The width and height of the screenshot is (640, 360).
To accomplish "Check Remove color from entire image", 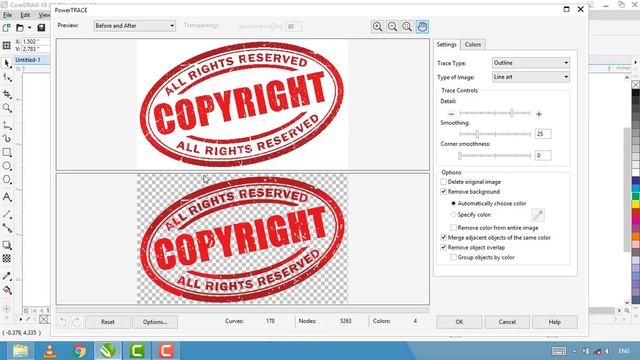I will coord(453,227).
